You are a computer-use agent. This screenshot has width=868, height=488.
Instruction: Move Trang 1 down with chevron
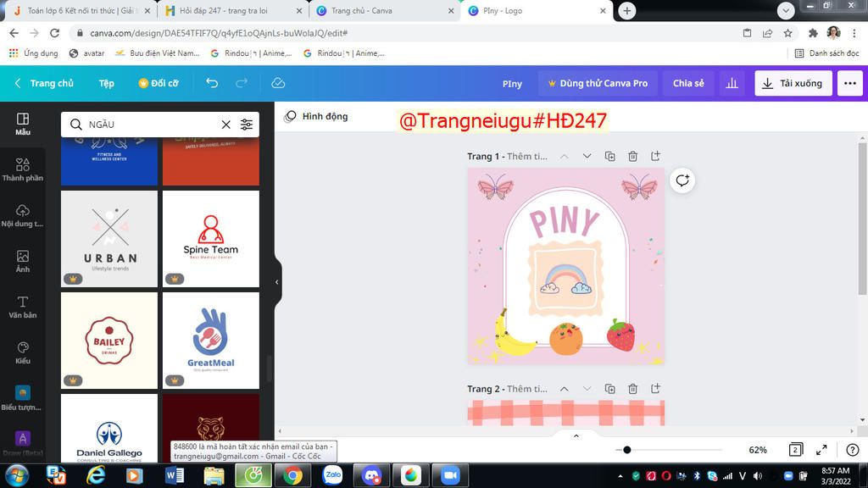click(587, 156)
